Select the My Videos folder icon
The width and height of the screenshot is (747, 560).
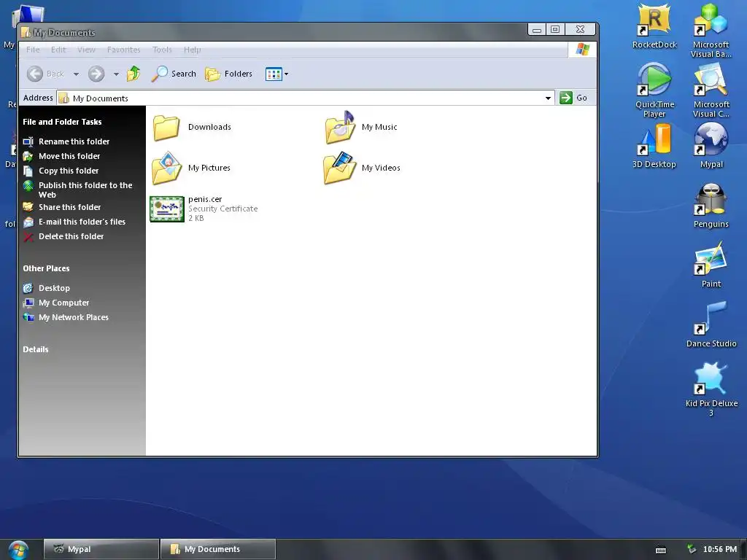(340, 168)
